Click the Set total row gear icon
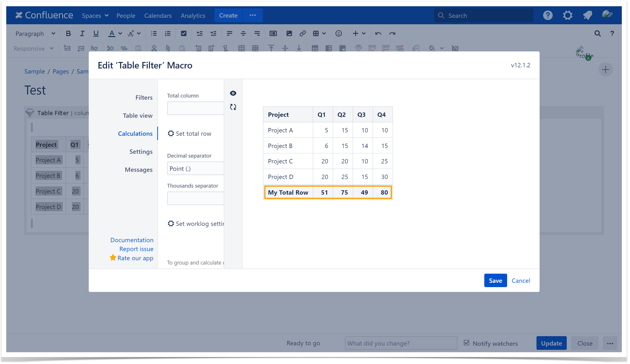Image resolution: width=630 pixels, height=364 pixels. (170, 133)
